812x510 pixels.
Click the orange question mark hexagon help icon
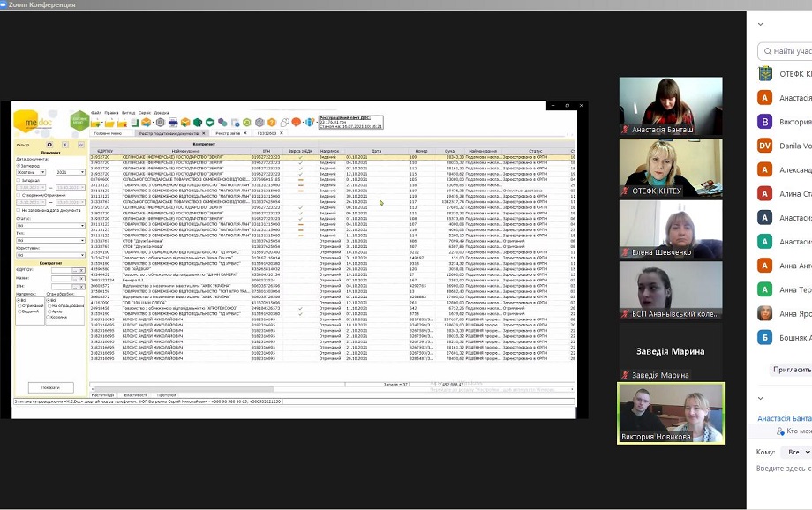point(271,123)
